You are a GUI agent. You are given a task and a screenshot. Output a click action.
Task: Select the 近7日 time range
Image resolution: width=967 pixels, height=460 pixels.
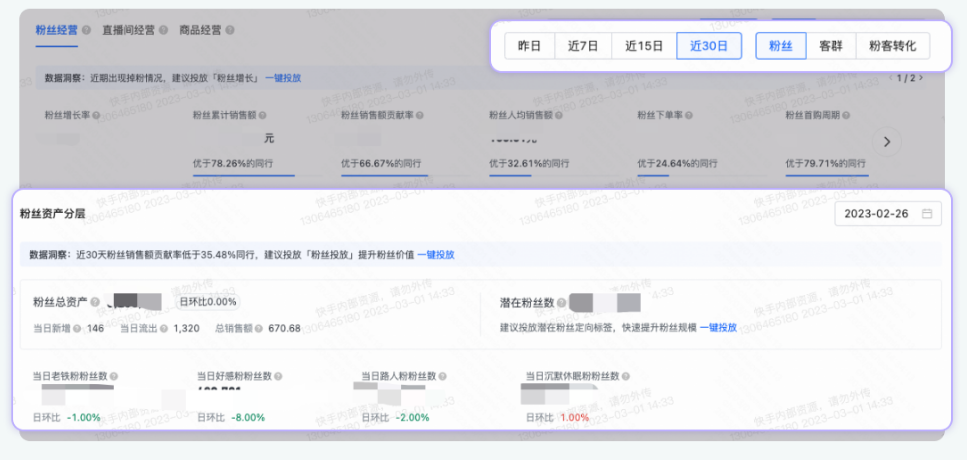[x=583, y=46]
